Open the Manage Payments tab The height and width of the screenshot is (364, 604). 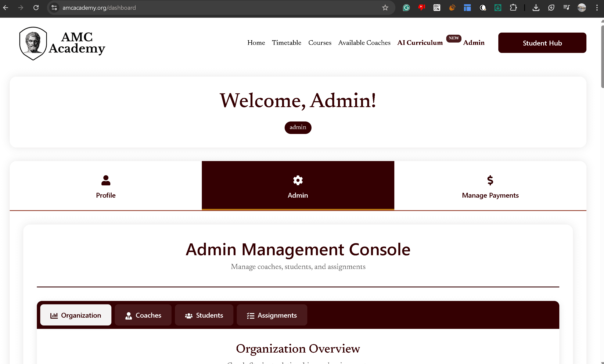490,186
